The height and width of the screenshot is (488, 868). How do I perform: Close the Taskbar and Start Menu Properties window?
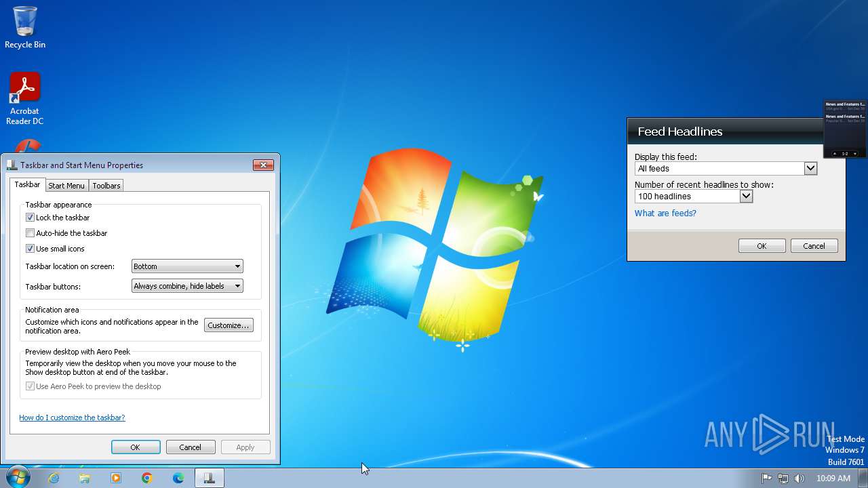(263, 165)
